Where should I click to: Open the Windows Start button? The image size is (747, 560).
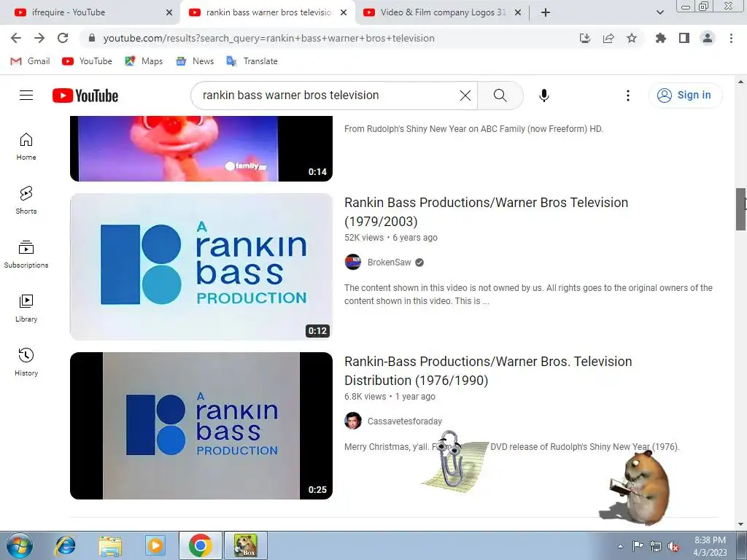20,545
